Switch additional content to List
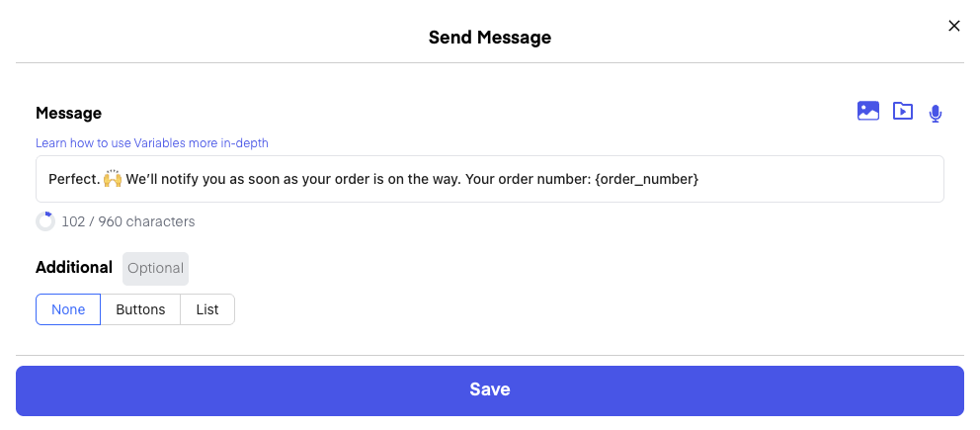Image resolution: width=980 pixels, height=430 pixels. (207, 309)
